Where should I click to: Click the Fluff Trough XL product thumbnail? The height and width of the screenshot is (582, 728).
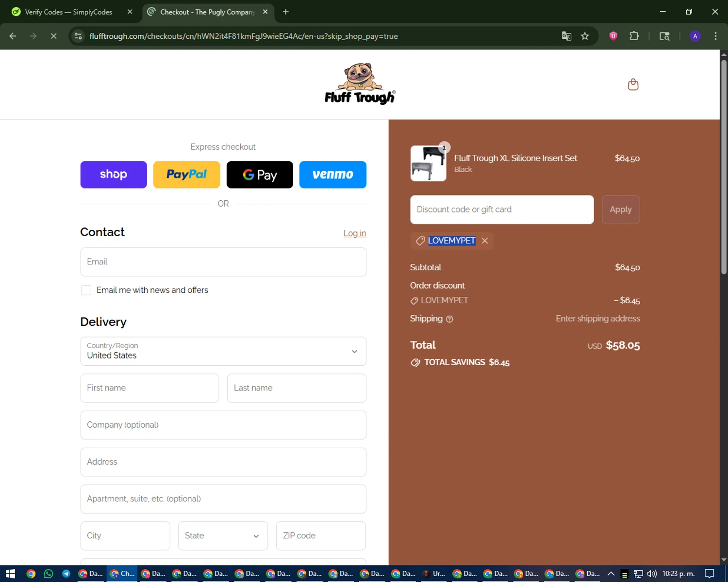pos(429,163)
